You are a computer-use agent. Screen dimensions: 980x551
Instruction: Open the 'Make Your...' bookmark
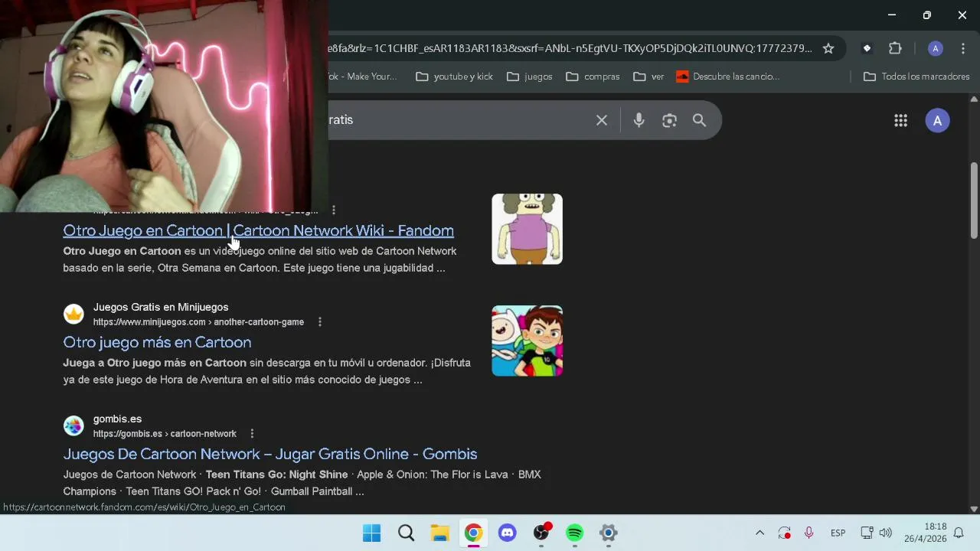coord(363,77)
